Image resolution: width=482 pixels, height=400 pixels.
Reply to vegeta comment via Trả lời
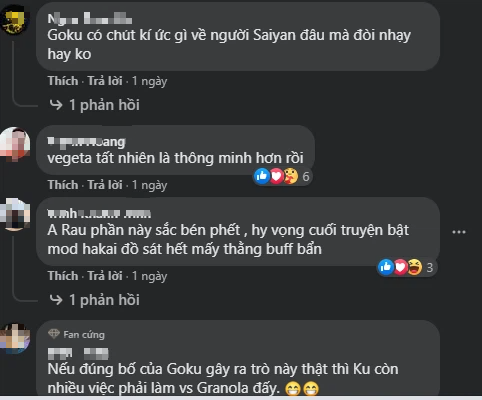(105, 185)
